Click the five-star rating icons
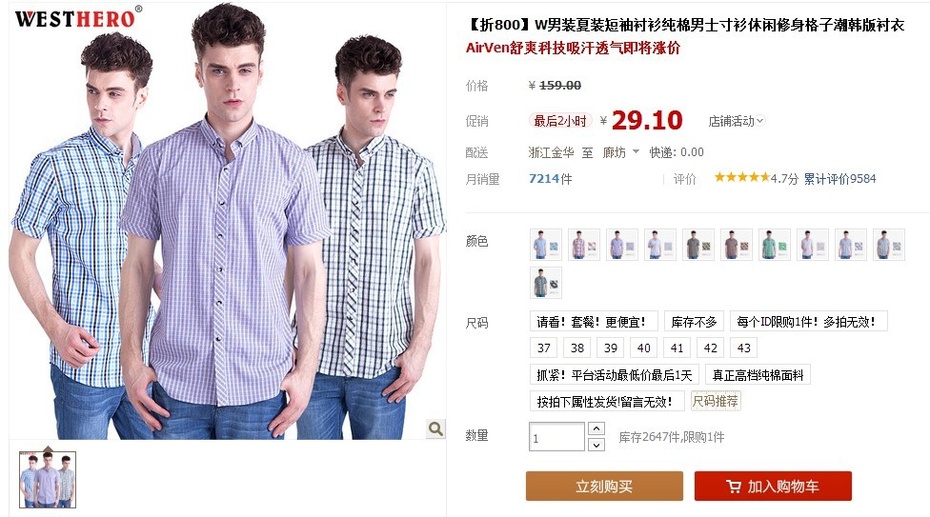Viewport: 930px width, 517px height. tap(741, 177)
